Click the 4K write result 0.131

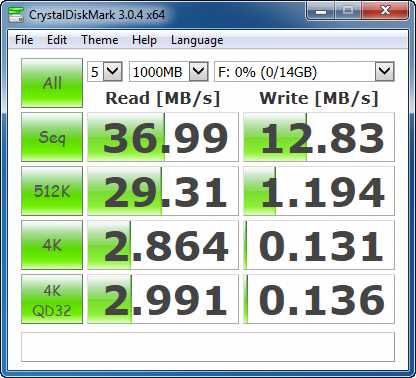coord(319,245)
